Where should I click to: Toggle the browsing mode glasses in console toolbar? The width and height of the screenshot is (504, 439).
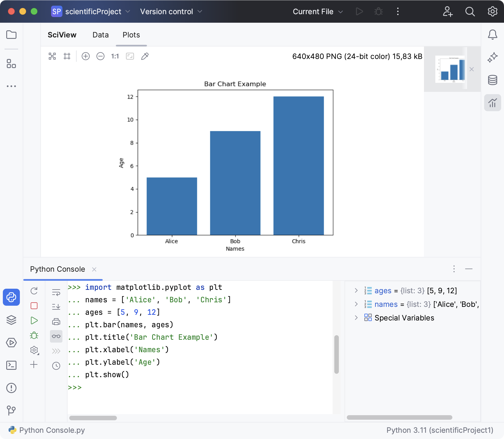click(56, 336)
